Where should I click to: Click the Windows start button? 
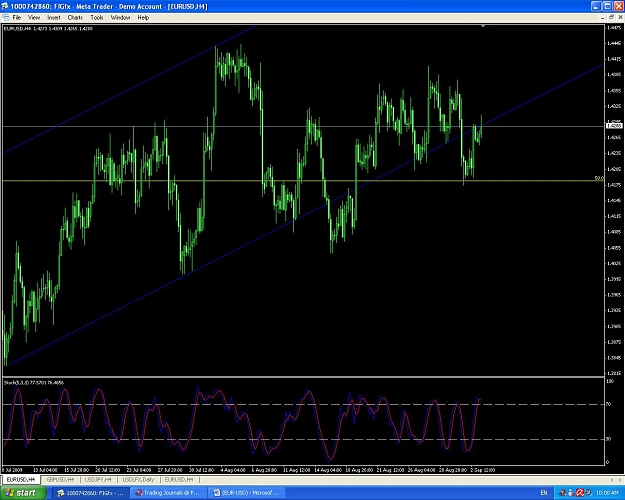point(23,493)
